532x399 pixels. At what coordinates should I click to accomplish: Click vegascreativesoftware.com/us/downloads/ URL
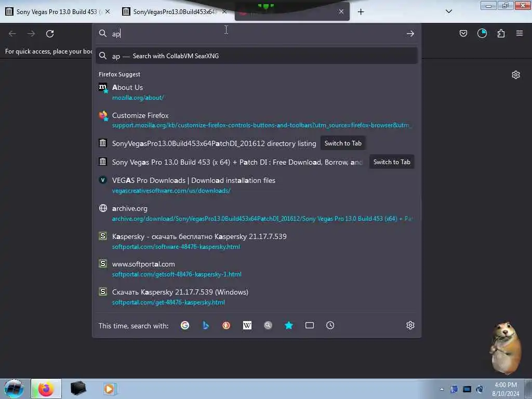[x=171, y=191]
